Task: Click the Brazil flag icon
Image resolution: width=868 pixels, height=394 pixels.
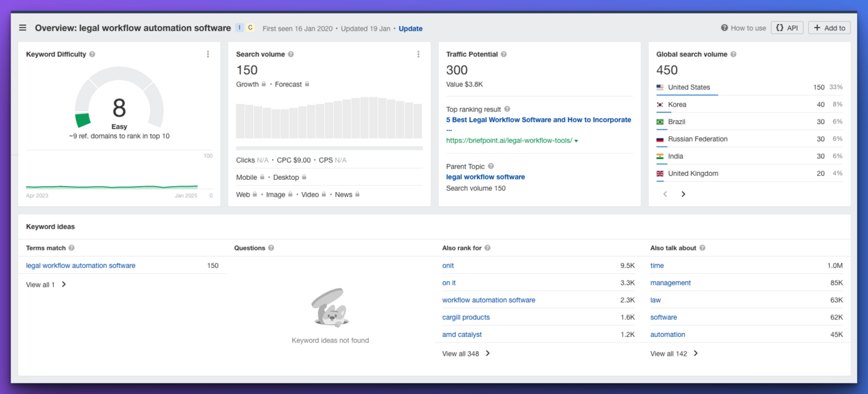Action: coord(660,122)
